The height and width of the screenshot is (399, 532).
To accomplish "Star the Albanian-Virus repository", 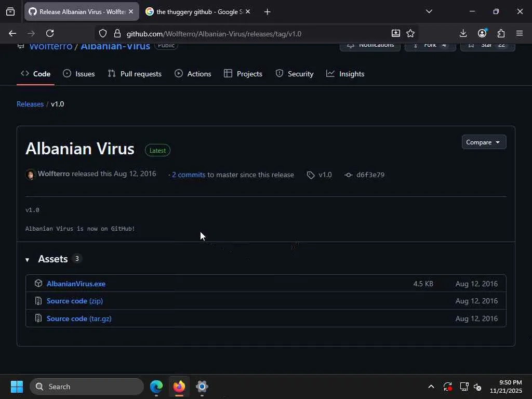I will click(x=487, y=46).
